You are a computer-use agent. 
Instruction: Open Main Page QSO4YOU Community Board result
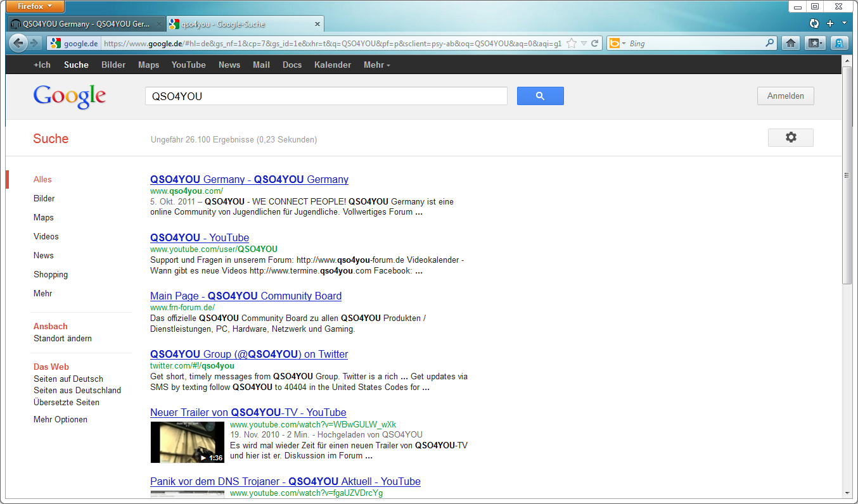(x=246, y=296)
